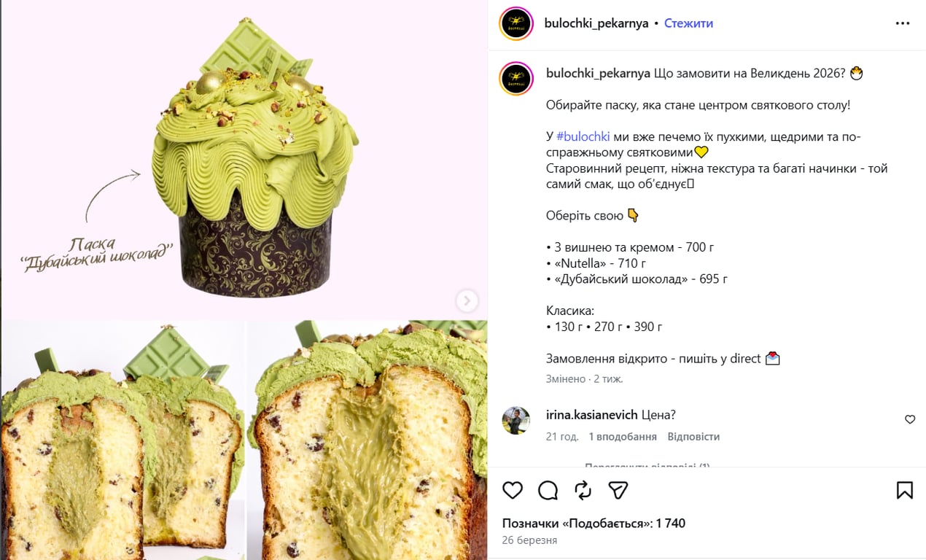926x560 pixels.
Task: View the 1 740 likes list
Action: [594, 524]
